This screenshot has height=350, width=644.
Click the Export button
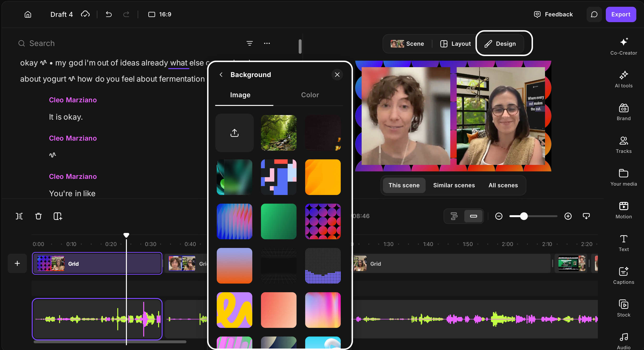tap(620, 14)
